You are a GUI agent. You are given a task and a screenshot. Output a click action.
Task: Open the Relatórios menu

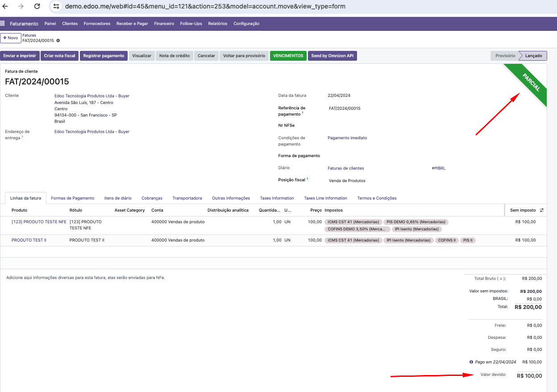point(218,24)
